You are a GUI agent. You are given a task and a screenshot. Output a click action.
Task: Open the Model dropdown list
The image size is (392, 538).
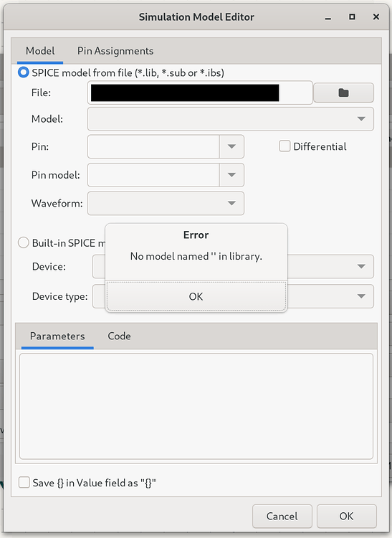coord(230,118)
